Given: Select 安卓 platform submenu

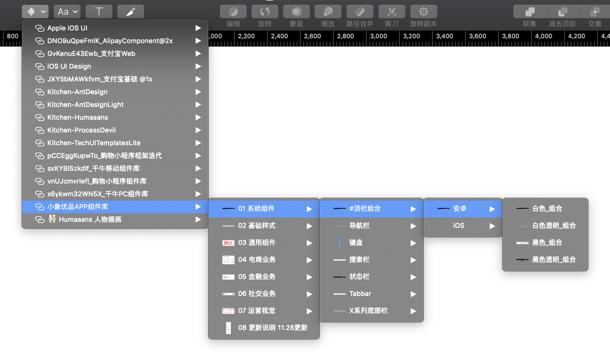Looking at the screenshot, I should pyautogui.click(x=463, y=209).
